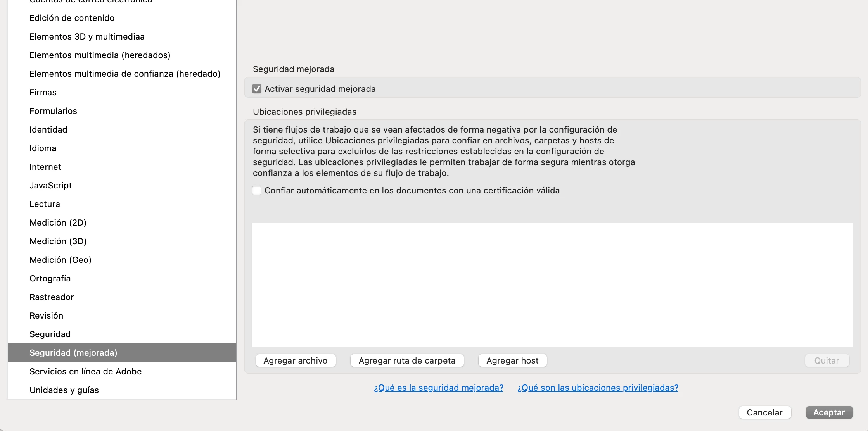This screenshot has height=431, width=868.
Task: Select Edición de contenido category
Action: [72, 18]
